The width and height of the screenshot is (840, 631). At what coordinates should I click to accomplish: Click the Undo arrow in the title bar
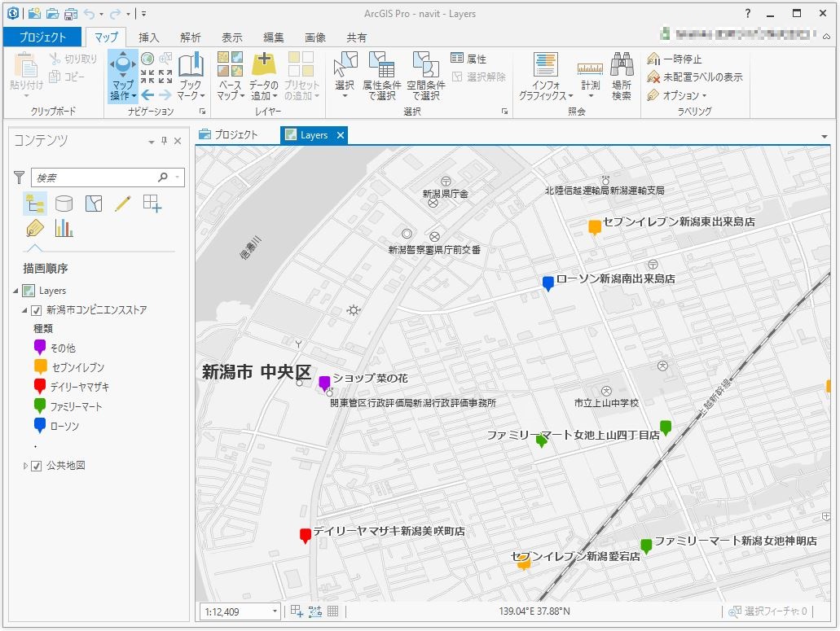point(89,14)
